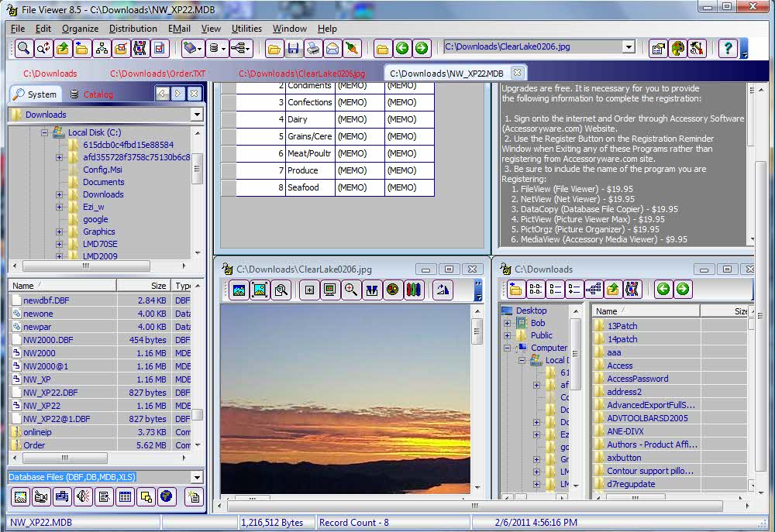The height and width of the screenshot is (532, 775).
Task: Expand the Bob node in Desktop tree
Action: (508, 323)
